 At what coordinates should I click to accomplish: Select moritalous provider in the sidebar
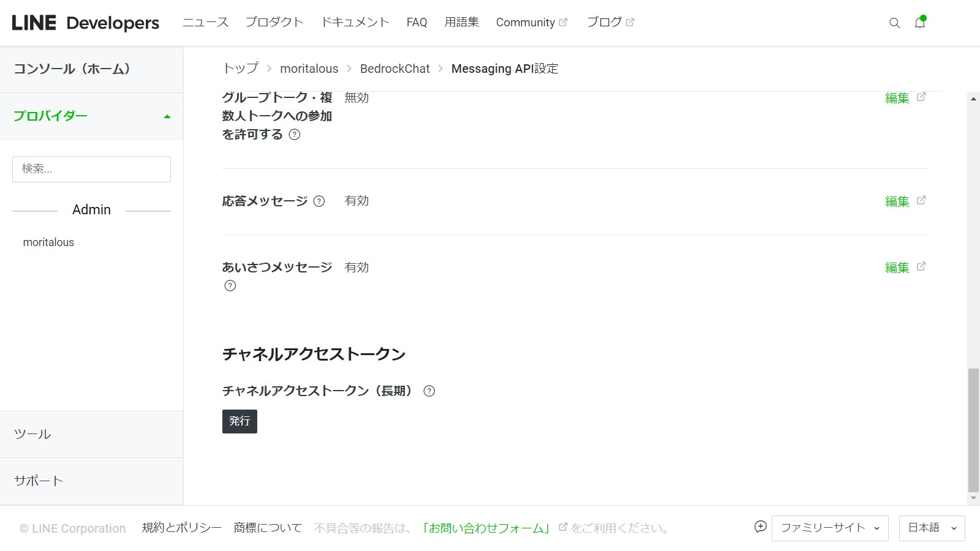pos(48,242)
